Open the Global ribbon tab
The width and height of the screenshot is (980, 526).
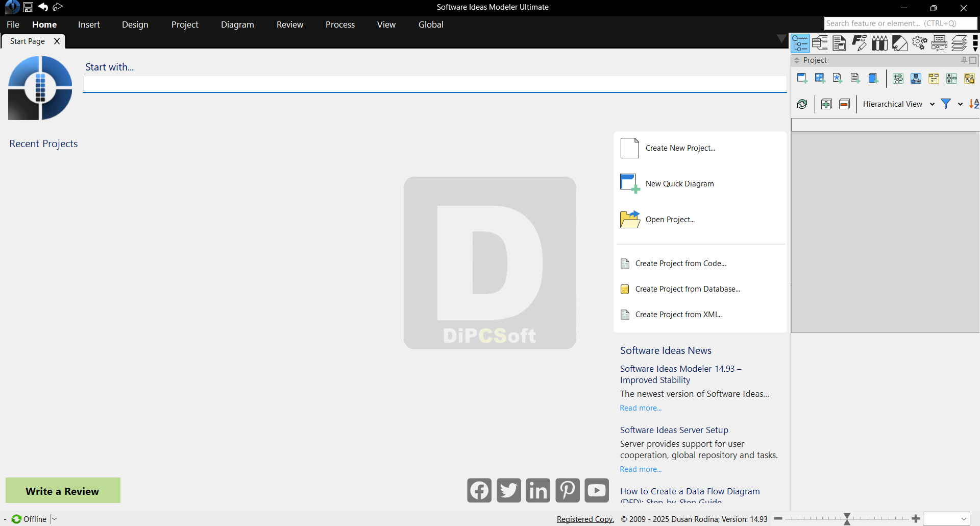[x=431, y=25]
